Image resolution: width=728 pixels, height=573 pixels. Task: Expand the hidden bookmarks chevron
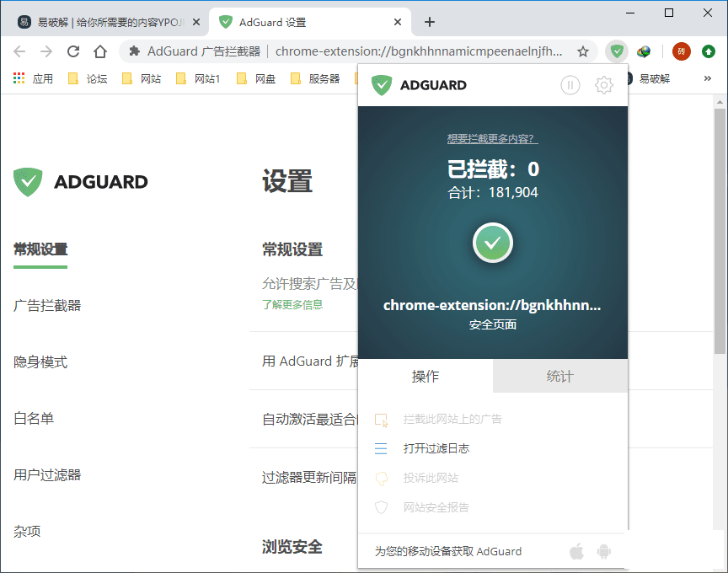[708, 78]
